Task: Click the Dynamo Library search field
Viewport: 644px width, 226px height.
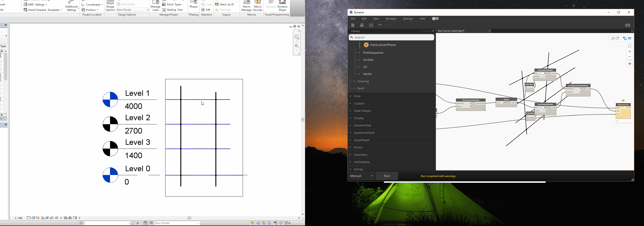Action: click(392, 37)
